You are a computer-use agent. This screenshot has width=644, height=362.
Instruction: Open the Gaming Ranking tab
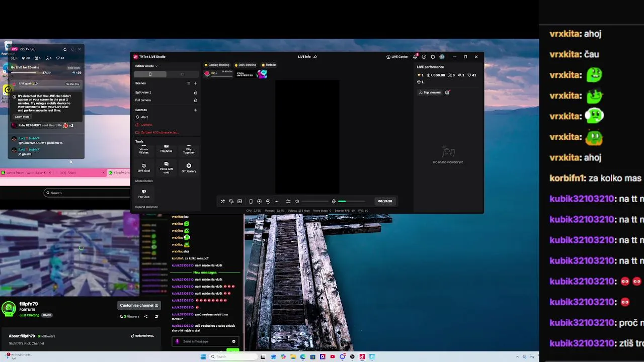(x=216, y=65)
